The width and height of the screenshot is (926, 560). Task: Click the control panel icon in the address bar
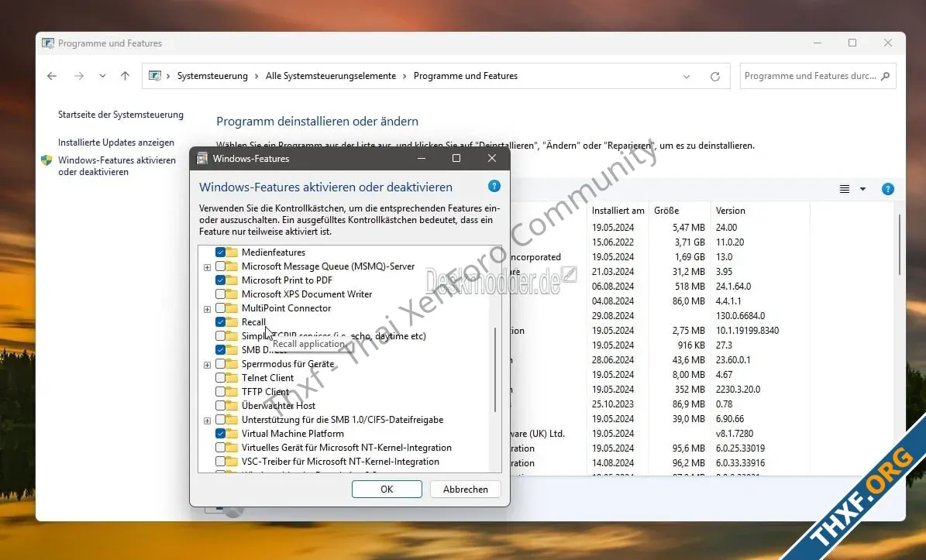pos(155,76)
